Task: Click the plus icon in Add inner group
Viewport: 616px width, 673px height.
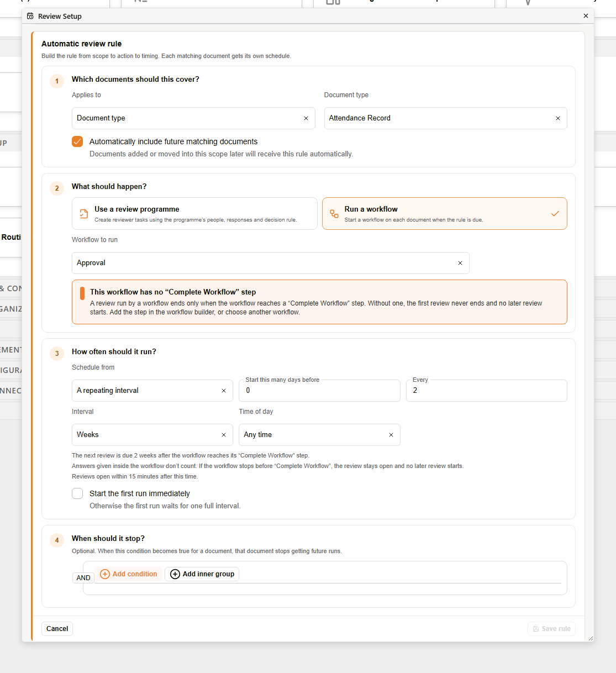Action: [175, 574]
